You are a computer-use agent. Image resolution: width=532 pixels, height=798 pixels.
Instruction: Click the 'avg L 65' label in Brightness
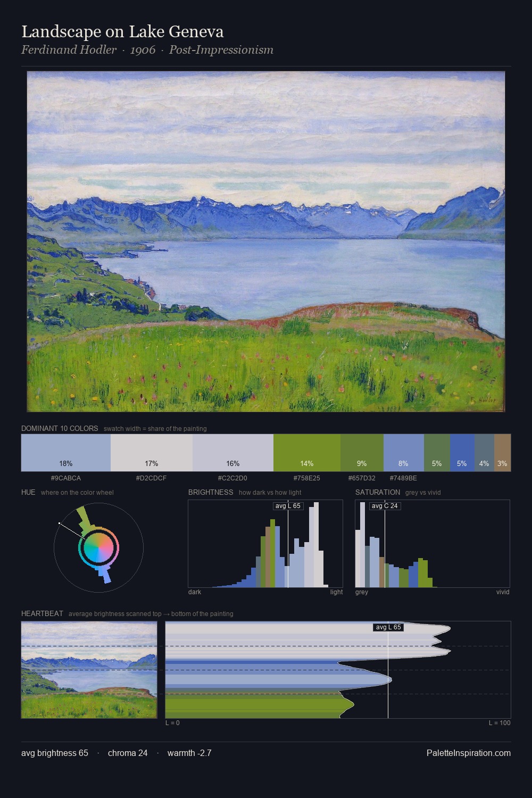288,506
